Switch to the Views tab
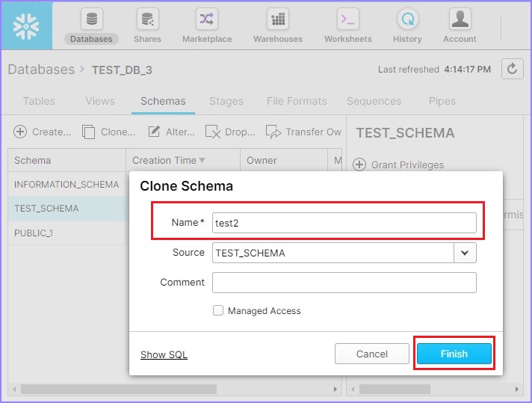532x403 pixels. pos(100,101)
